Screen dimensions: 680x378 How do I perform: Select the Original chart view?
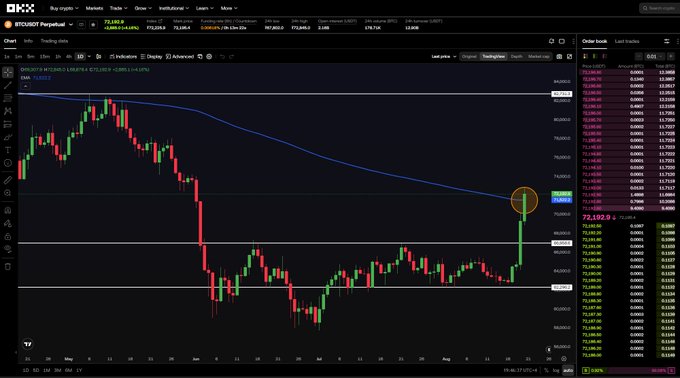469,56
